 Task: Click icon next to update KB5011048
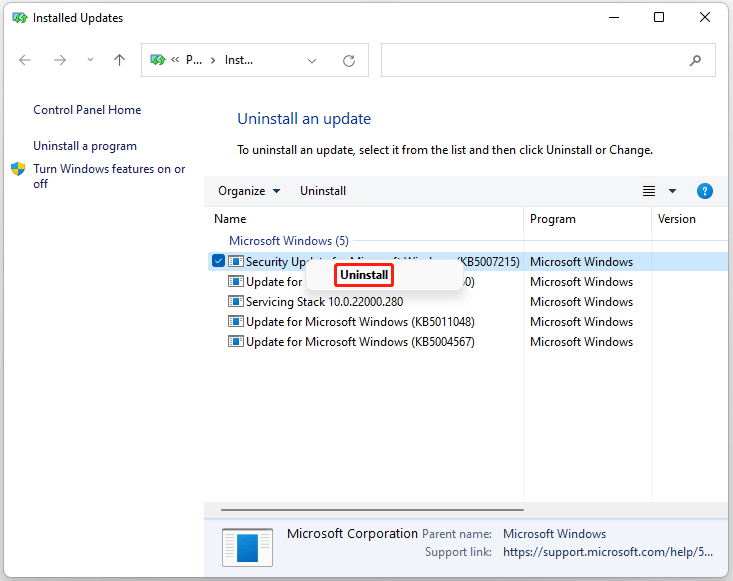point(236,322)
